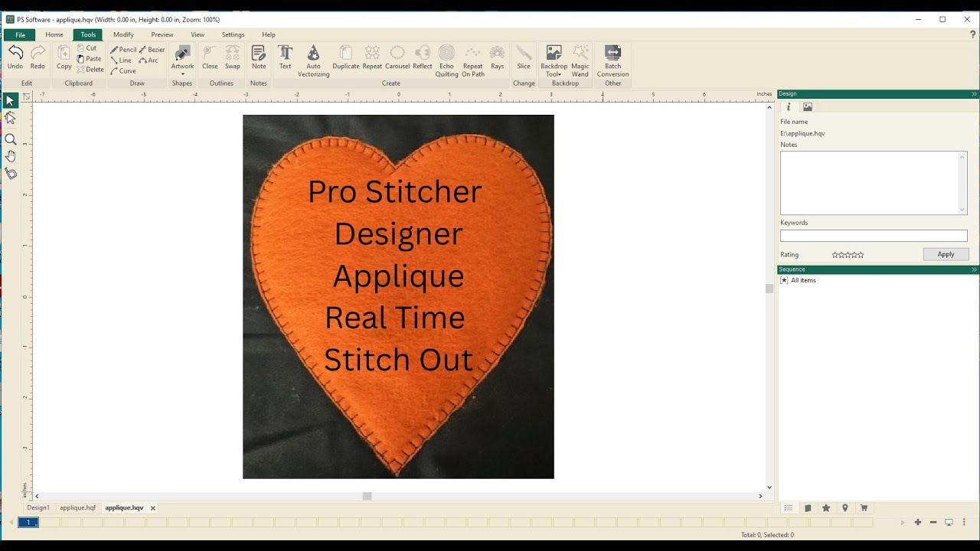980x551 pixels.
Task: Switch to the Modify ribbon tab
Action: tap(123, 34)
